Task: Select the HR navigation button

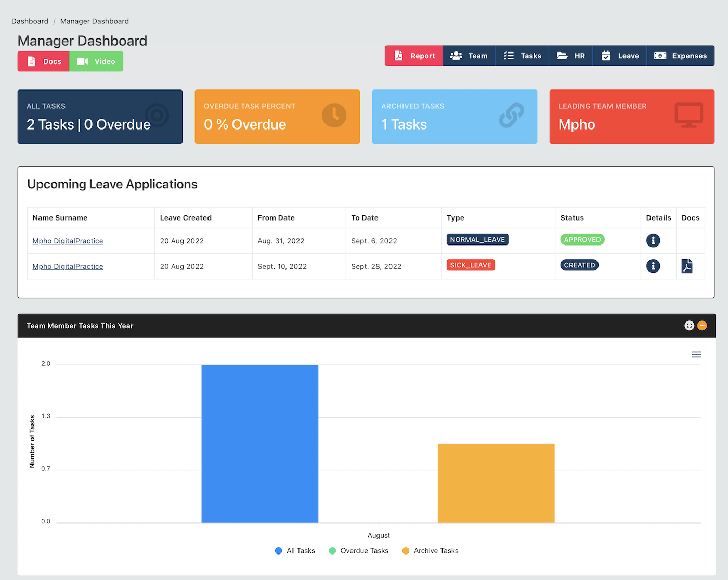Action: [x=571, y=56]
